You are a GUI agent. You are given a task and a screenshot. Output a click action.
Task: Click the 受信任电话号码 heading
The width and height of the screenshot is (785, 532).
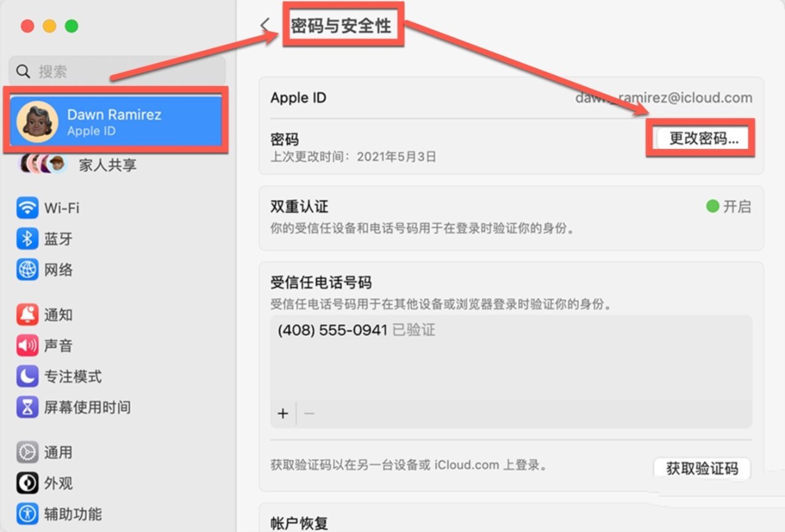coord(321,283)
